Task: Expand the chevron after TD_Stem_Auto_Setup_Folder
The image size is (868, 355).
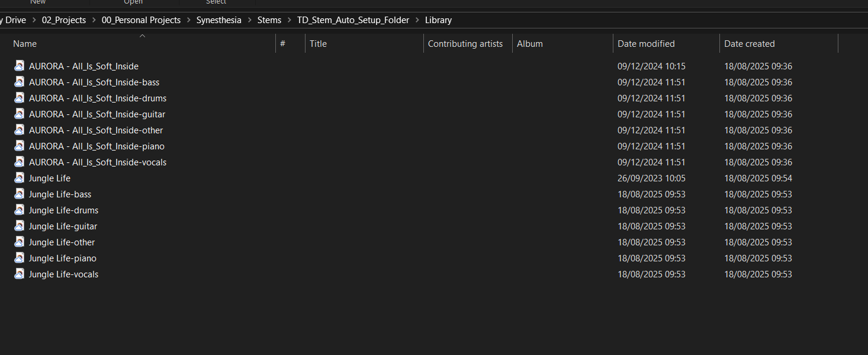Action: [417, 20]
